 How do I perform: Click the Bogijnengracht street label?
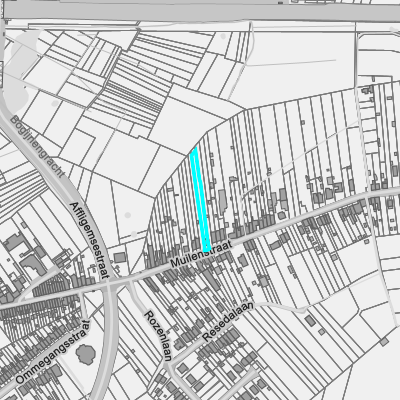pyautogui.click(x=37, y=147)
